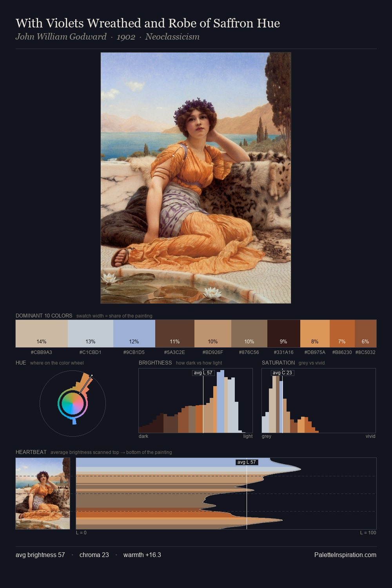The width and height of the screenshot is (392, 588).
Task: Click the HEARTBEAT section heading
Action: tap(31, 452)
